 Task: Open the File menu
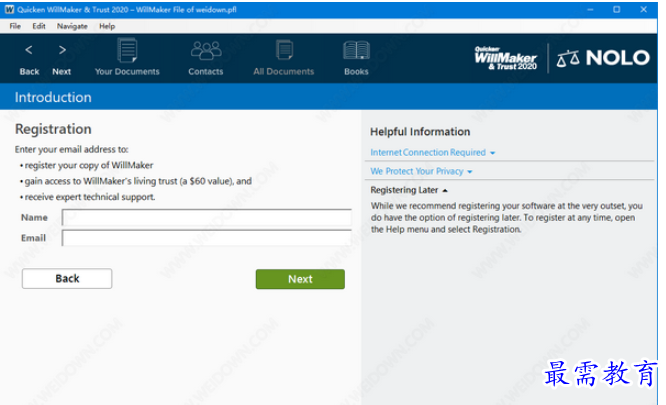[15, 26]
